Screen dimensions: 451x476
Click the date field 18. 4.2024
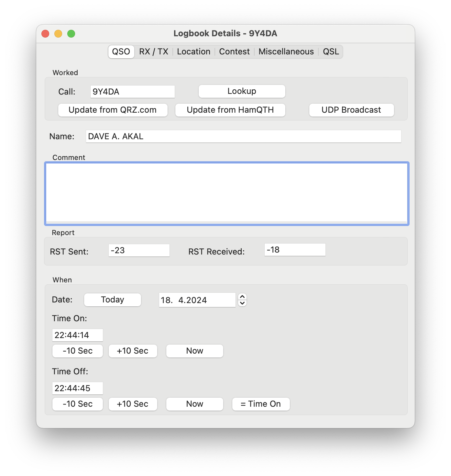pyautogui.click(x=197, y=300)
